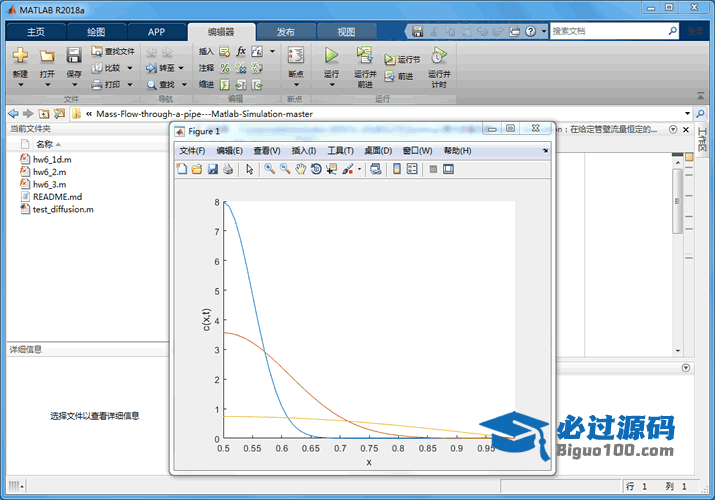Toggle the insert colorbar button
Image resolution: width=715 pixels, height=500 pixels.
(397, 170)
